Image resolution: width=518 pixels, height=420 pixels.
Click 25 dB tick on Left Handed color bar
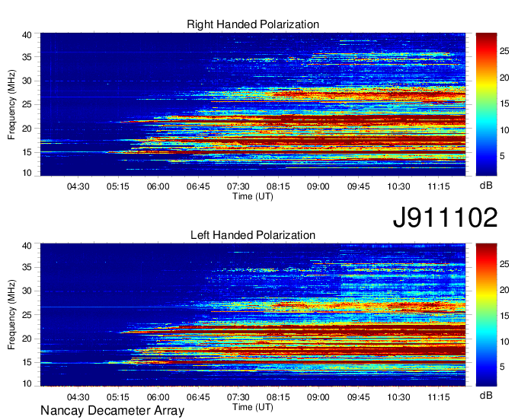pyautogui.click(x=504, y=263)
